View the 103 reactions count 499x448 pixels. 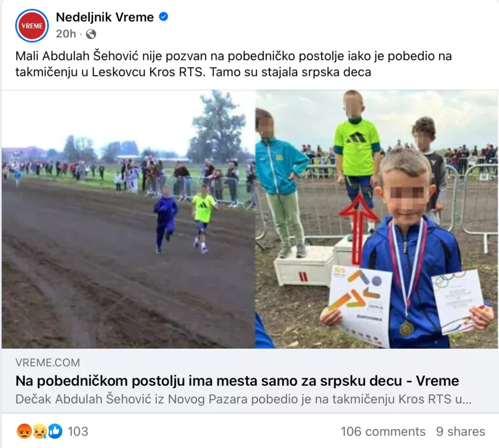[x=77, y=431]
